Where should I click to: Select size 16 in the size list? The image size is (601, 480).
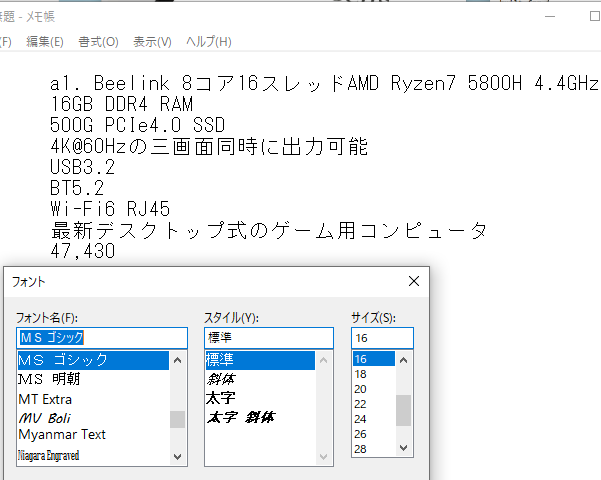(x=374, y=359)
